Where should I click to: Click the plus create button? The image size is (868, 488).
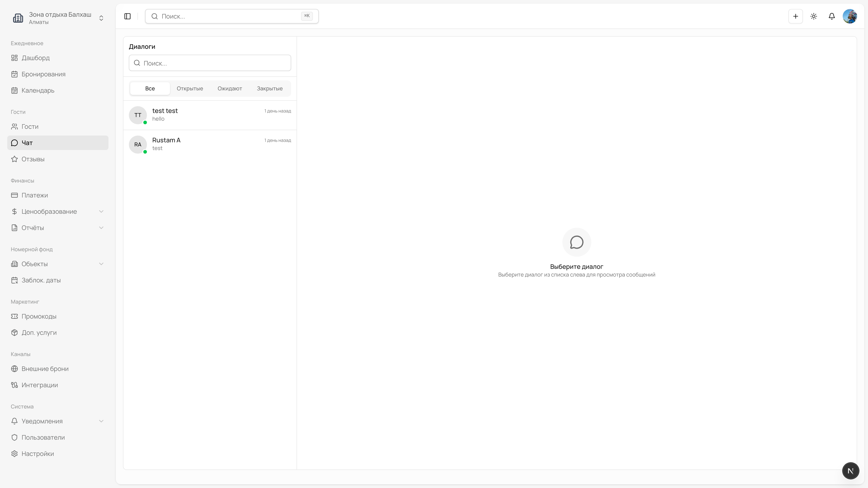pyautogui.click(x=795, y=16)
